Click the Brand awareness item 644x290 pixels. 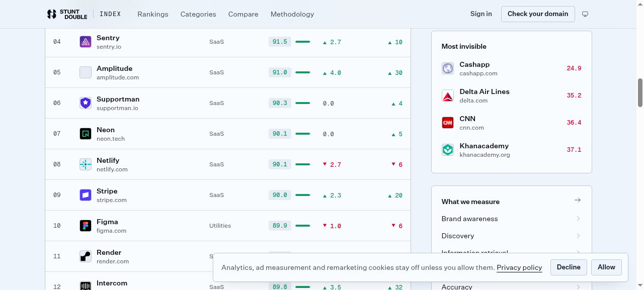(469, 219)
